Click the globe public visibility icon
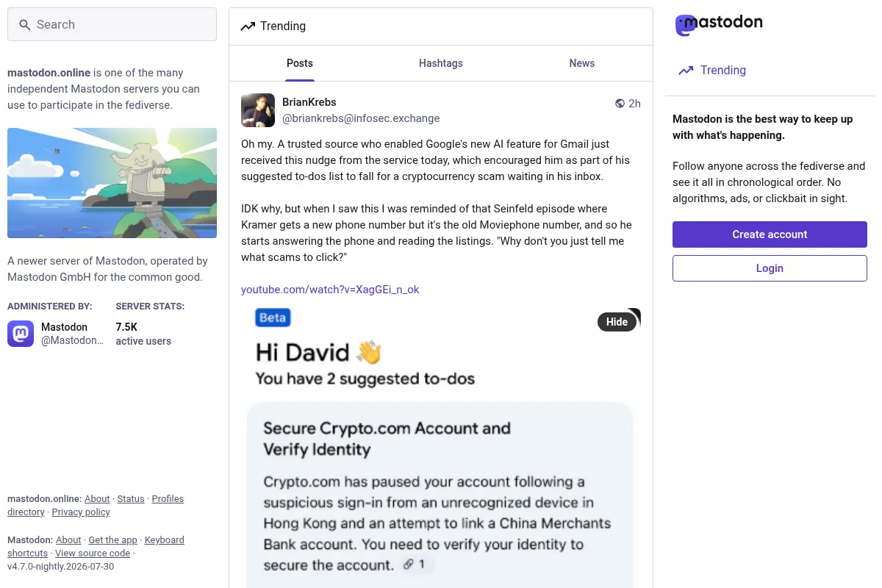Screen dimensions: 882x588 pos(620,104)
